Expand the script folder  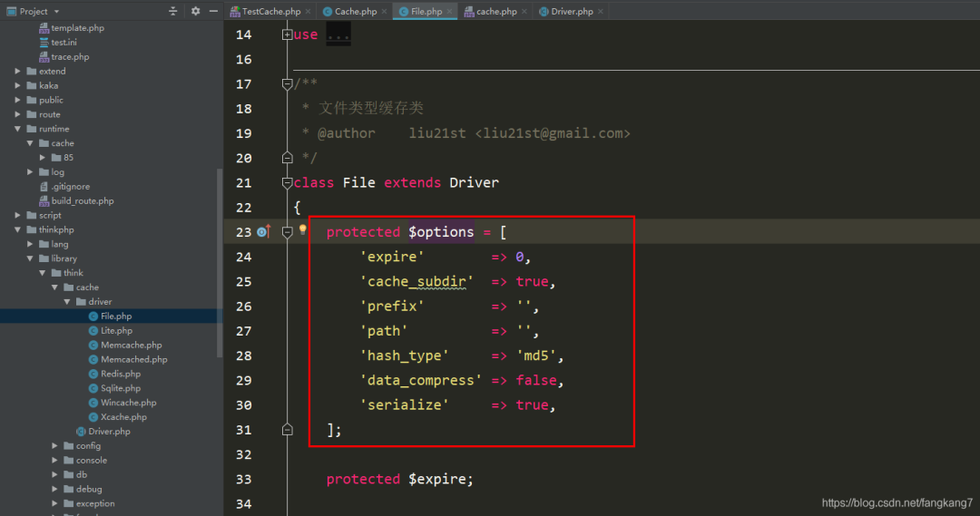tap(17, 216)
